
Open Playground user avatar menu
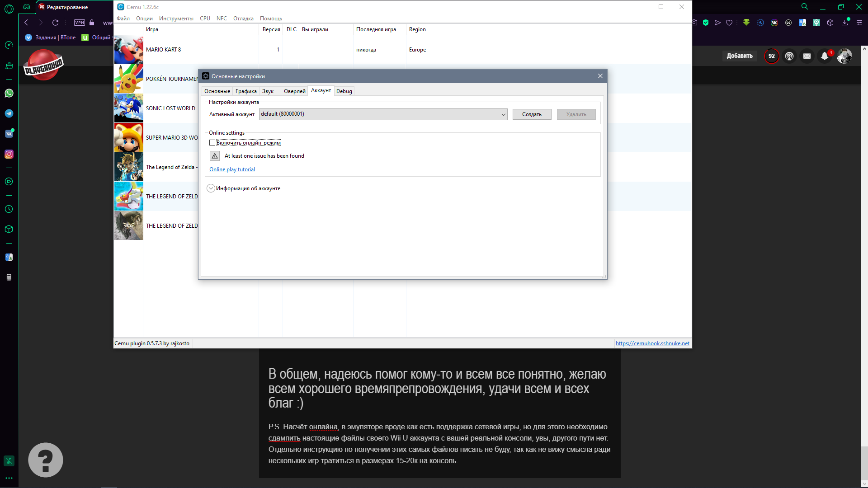844,56
